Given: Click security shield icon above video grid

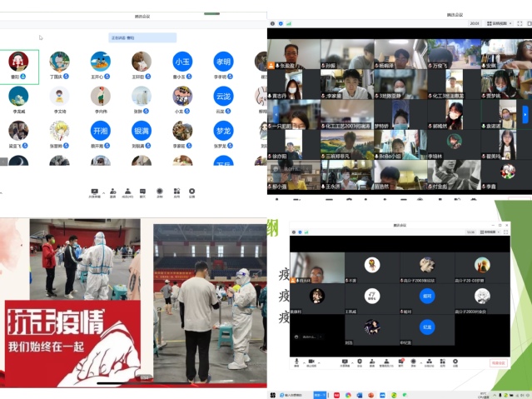Looking at the screenshot, I should (279, 23).
